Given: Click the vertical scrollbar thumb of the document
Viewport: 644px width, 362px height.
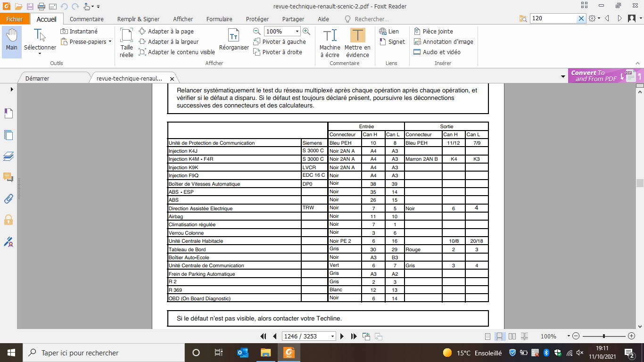Looking at the screenshot, I should [x=640, y=183].
